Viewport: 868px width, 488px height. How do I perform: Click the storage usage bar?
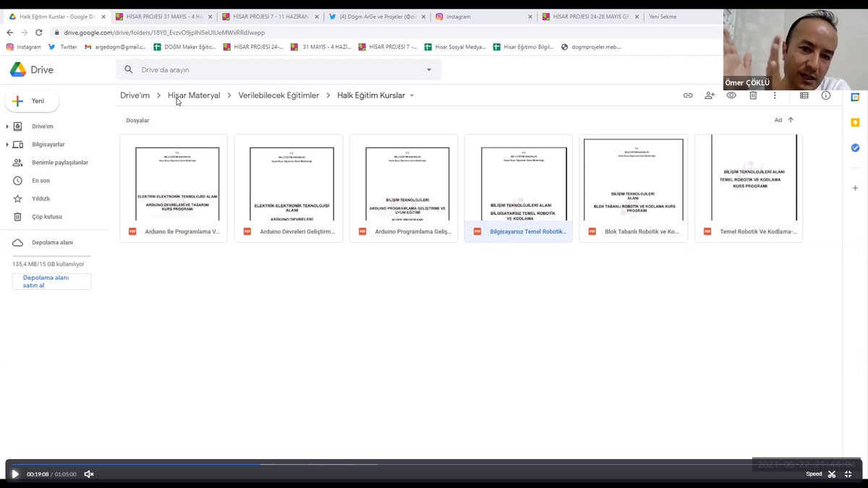tap(52, 256)
